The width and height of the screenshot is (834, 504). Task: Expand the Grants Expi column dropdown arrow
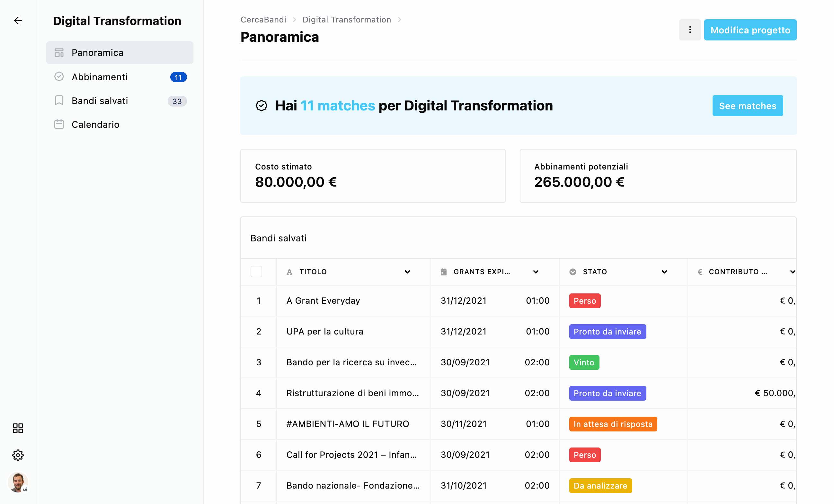pos(536,272)
